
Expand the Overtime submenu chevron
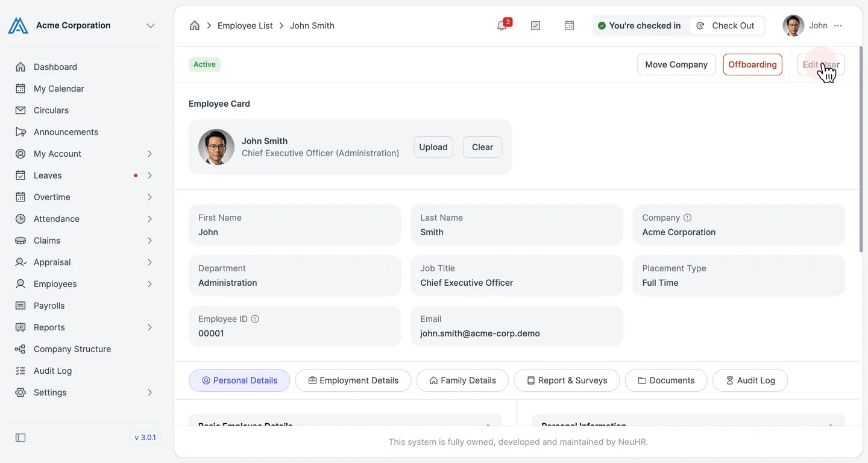click(149, 197)
